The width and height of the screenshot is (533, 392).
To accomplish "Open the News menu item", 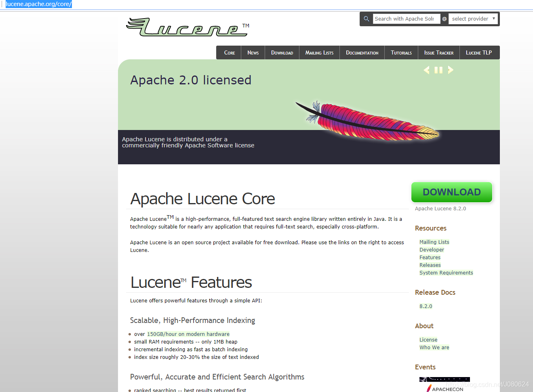I will (253, 52).
